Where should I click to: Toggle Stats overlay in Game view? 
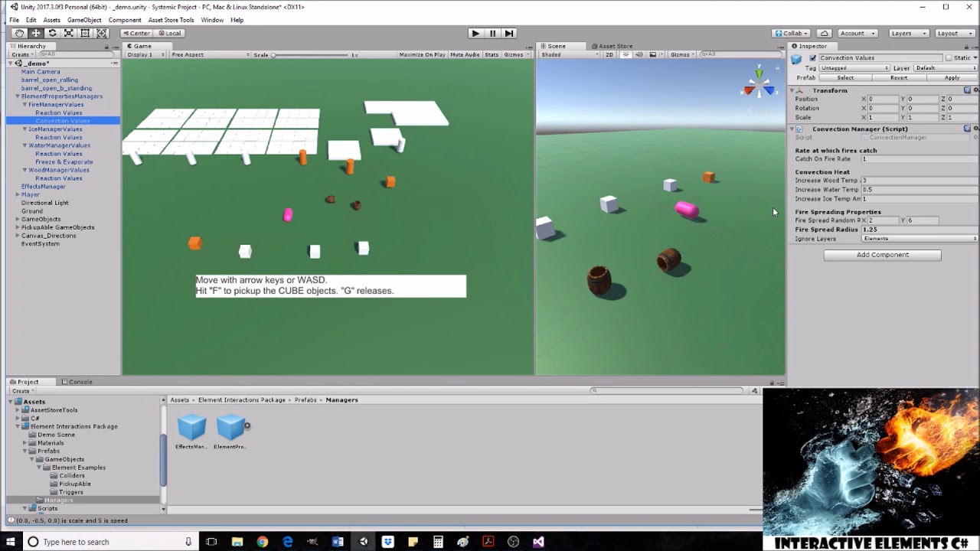492,54
